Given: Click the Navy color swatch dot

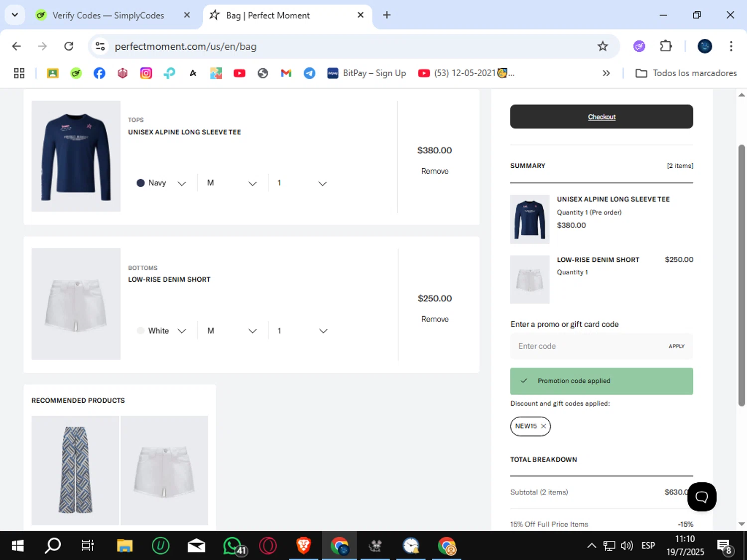Looking at the screenshot, I should (x=140, y=183).
